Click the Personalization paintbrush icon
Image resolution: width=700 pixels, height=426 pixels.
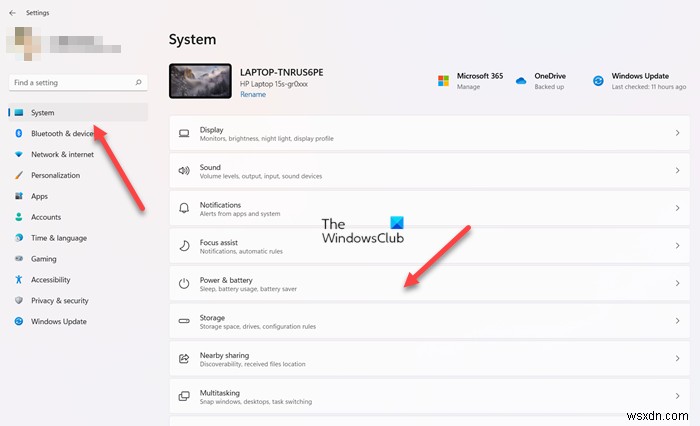(19, 175)
